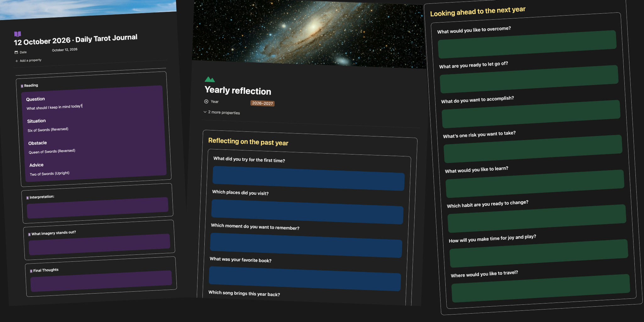Click the purple open book page icon
The image size is (644, 322).
point(18,34)
